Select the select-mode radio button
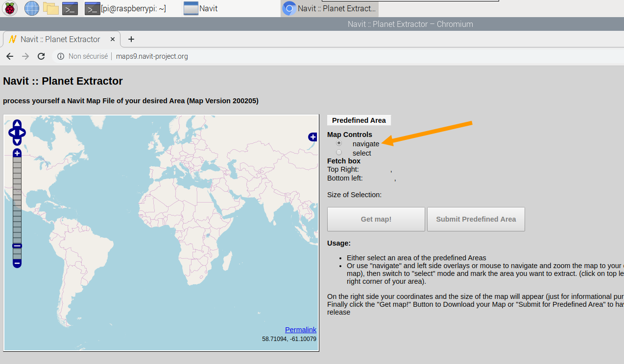Screen dimensions: 624x364 click(x=339, y=153)
